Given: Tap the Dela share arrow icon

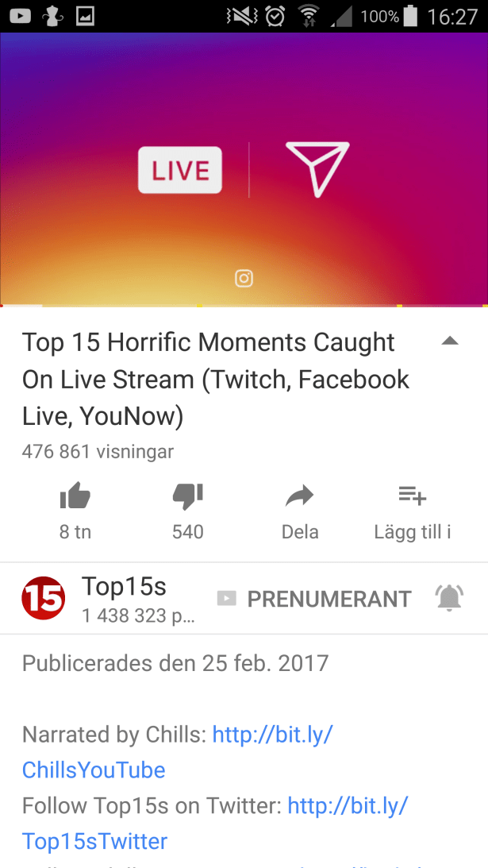Looking at the screenshot, I should 300,496.
